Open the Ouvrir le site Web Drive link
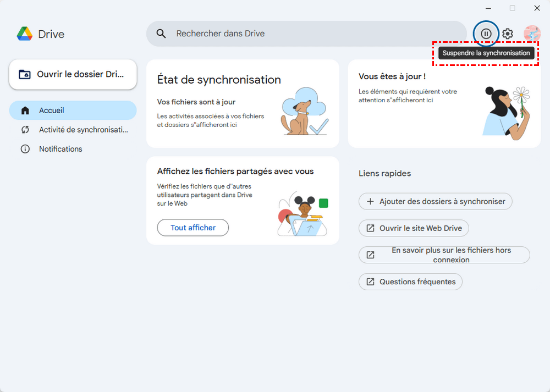 pyautogui.click(x=414, y=228)
